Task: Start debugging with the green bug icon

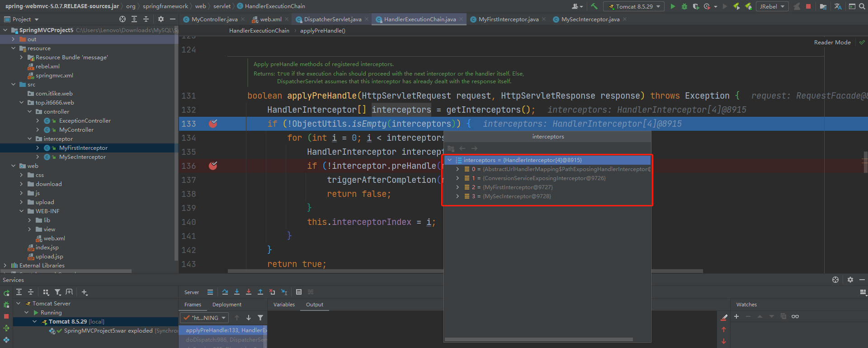Action: (684, 6)
